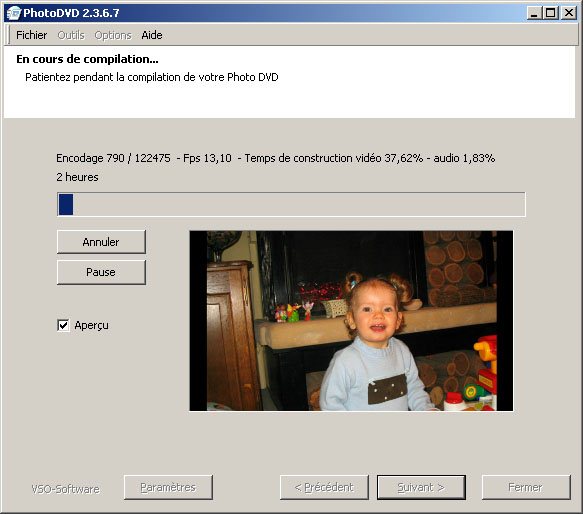Click the Fermer button

click(x=526, y=487)
